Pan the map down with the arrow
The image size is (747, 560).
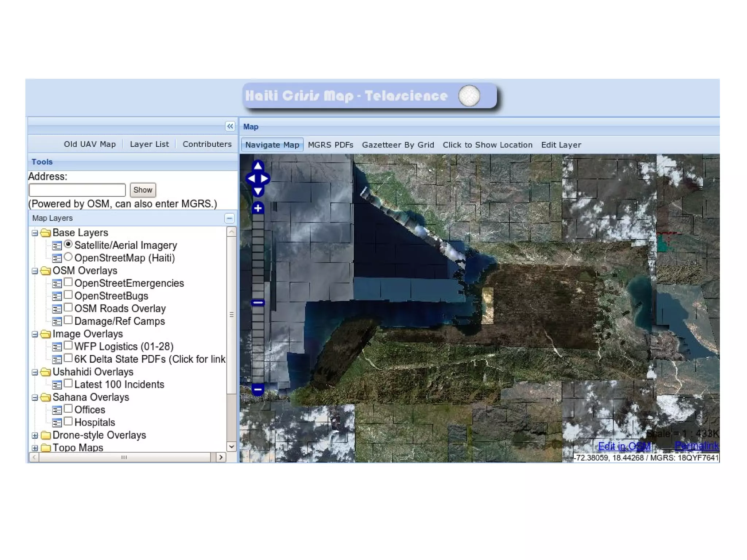pos(258,191)
